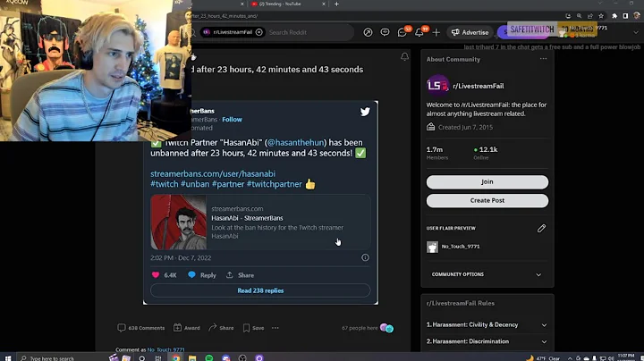
Task: Click the Join community button
Action: point(487,181)
